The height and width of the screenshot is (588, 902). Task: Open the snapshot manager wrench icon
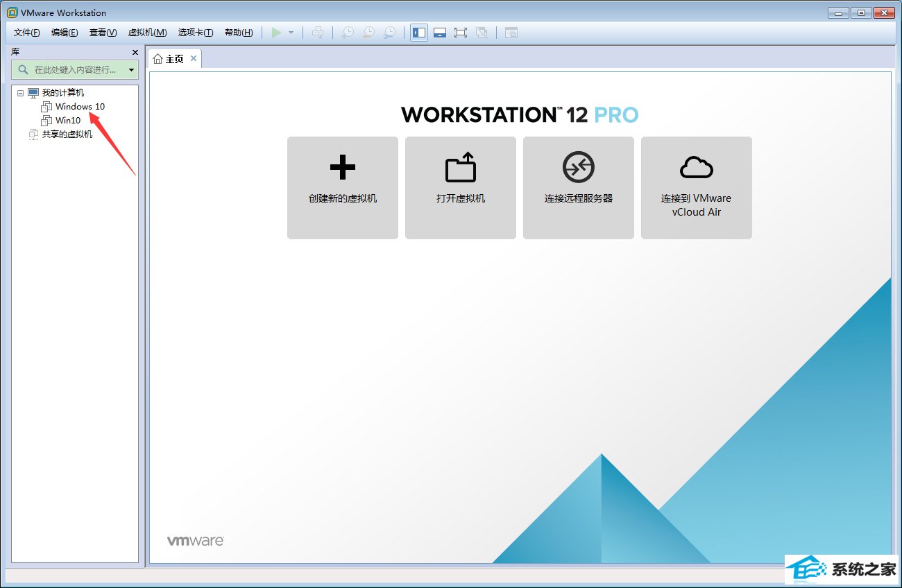[390, 33]
